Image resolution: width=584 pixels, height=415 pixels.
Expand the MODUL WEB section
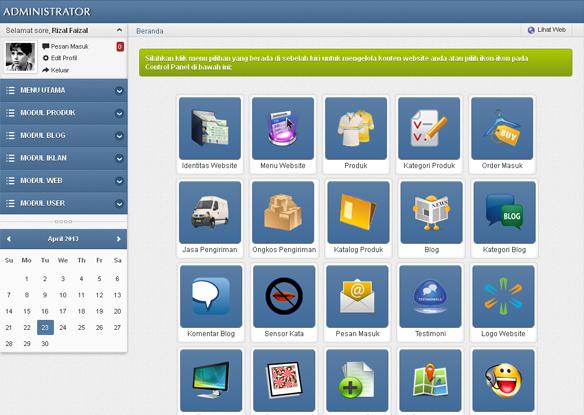64,181
